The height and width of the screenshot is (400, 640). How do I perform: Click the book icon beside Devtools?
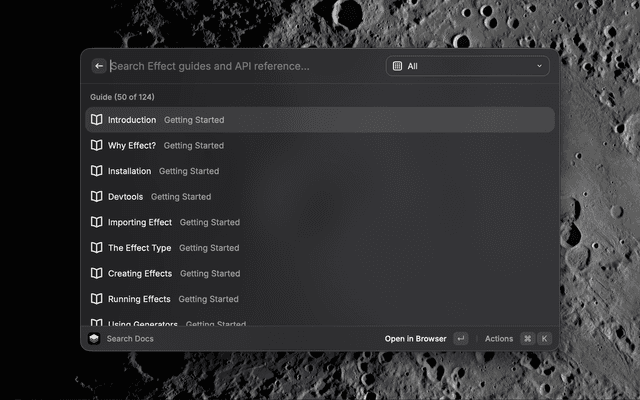(96, 197)
